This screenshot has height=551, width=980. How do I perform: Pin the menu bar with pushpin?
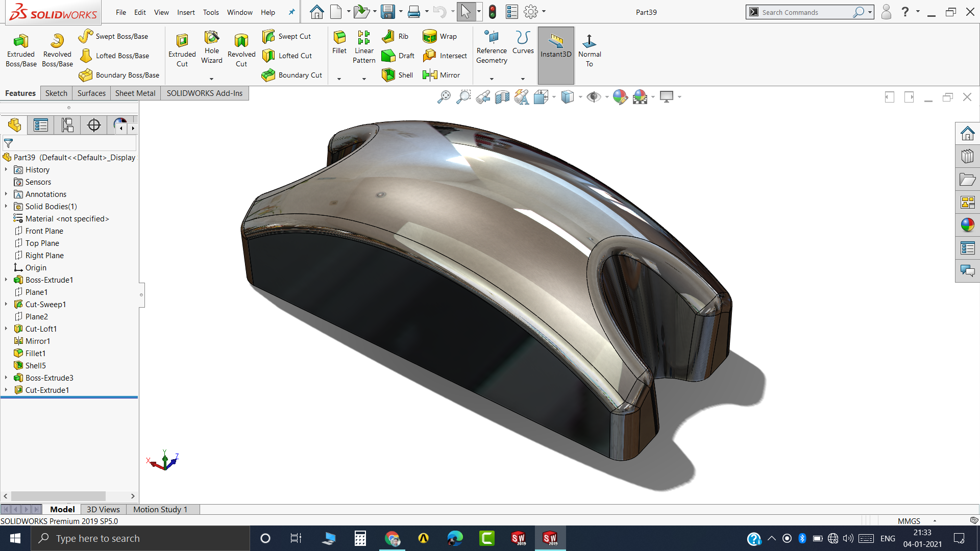[x=291, y=12]
